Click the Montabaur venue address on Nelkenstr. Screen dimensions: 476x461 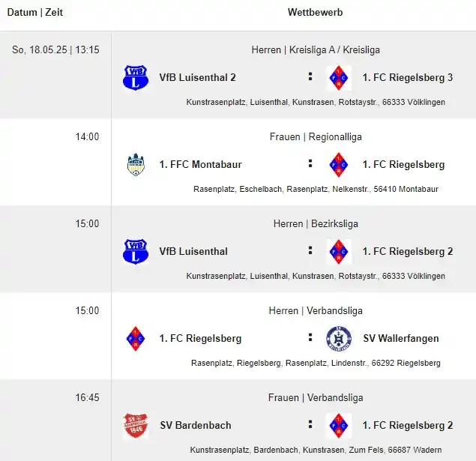tap(316, 189)
